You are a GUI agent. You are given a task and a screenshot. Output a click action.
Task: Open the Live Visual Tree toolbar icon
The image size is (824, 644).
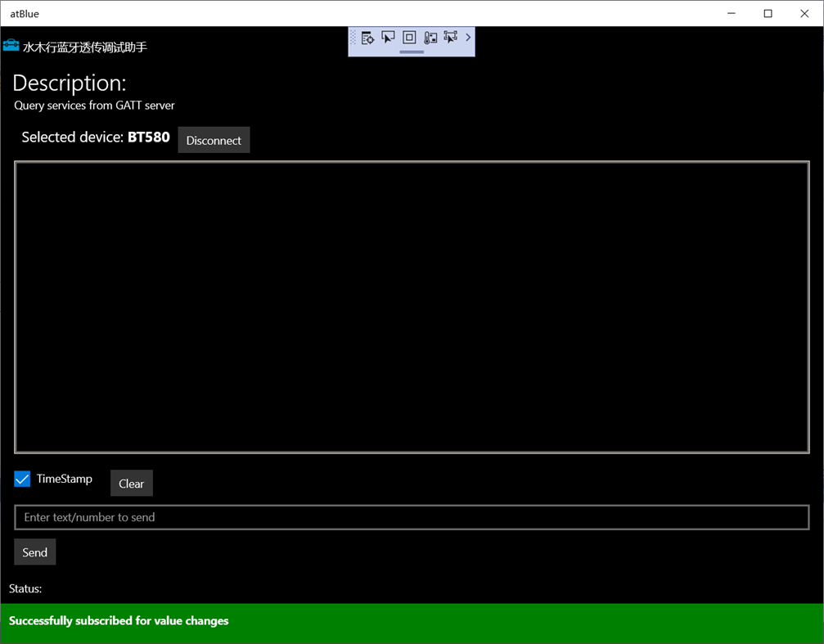[x=367, y=37]
